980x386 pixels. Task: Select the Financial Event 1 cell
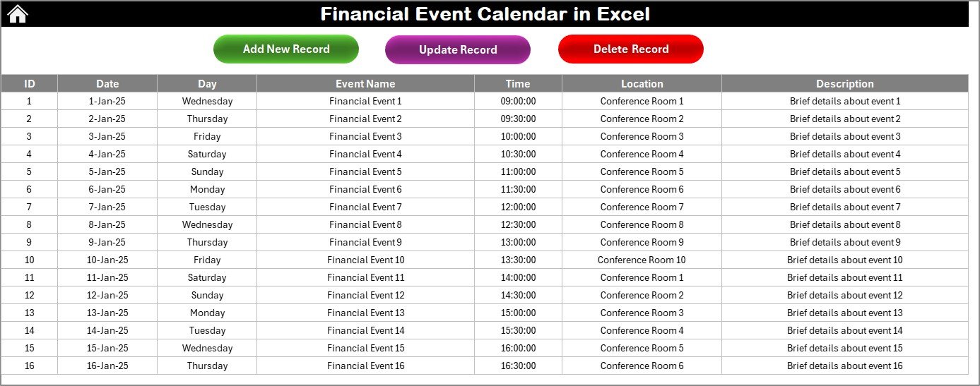(x=365, y=101)
